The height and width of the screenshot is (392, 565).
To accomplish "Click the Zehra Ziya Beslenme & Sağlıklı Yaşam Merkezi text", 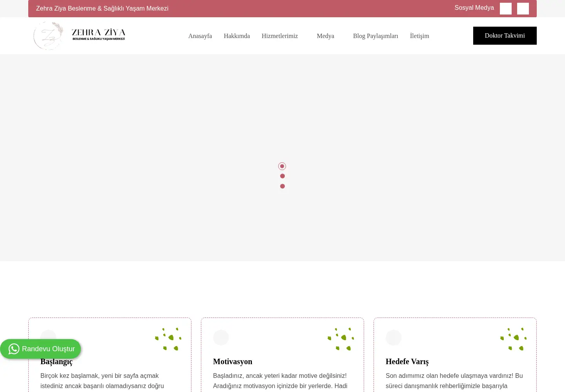I will tap(102, 9).
